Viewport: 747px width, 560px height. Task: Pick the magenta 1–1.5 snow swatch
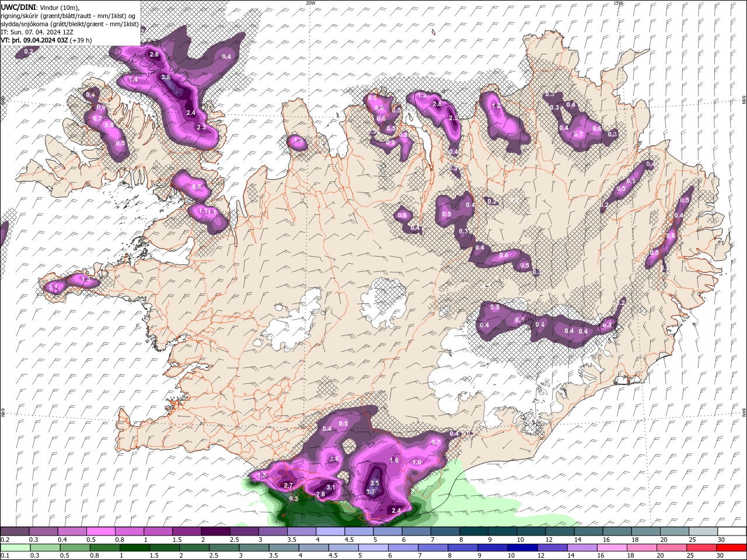pyautogui.click(x=158, y=531)
